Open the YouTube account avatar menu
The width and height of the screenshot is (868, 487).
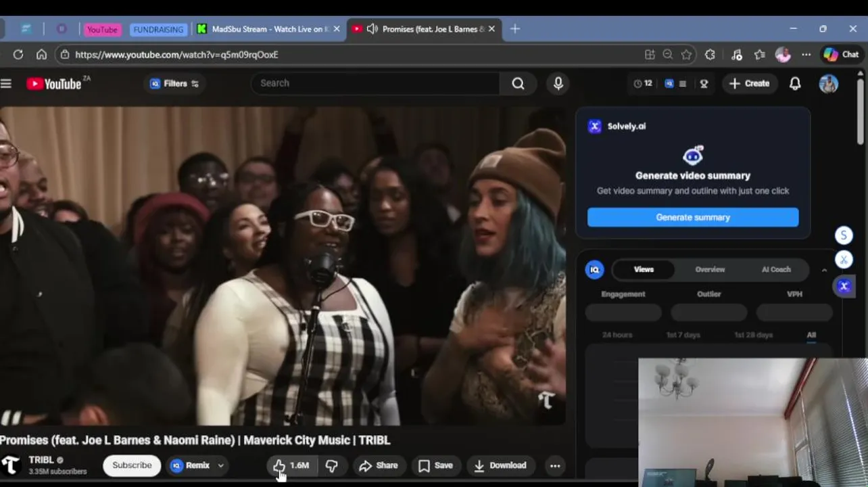[828, 83]
